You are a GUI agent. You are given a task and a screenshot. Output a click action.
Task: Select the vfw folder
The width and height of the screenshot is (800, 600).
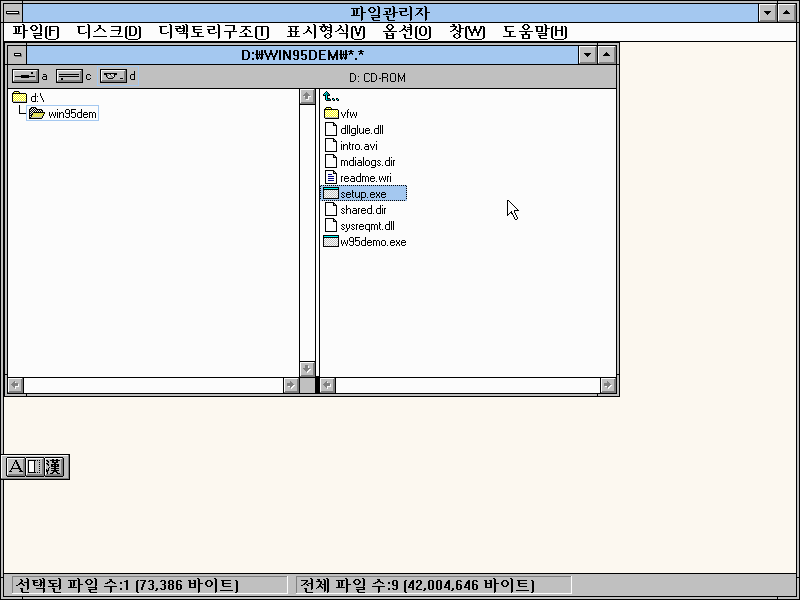point(341,113)
